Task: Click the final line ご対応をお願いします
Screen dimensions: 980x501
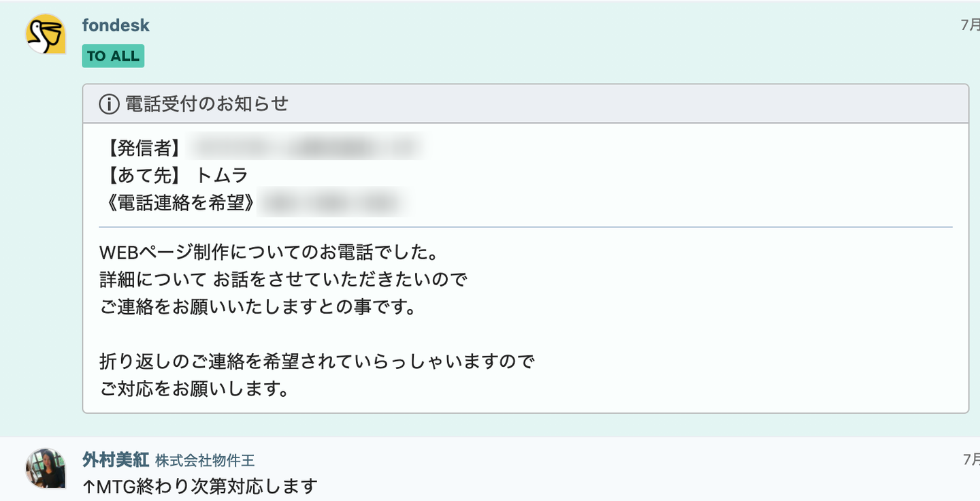Action: click(194, 389)
